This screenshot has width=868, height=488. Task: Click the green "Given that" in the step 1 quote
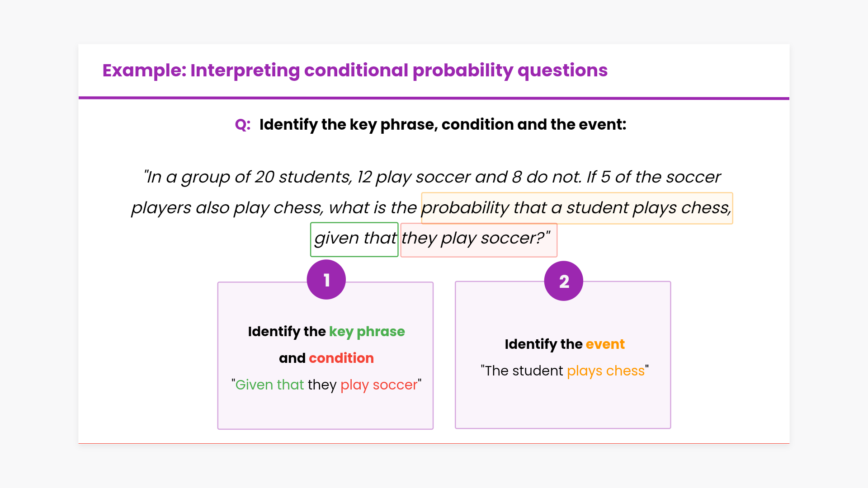click(269, 385)
